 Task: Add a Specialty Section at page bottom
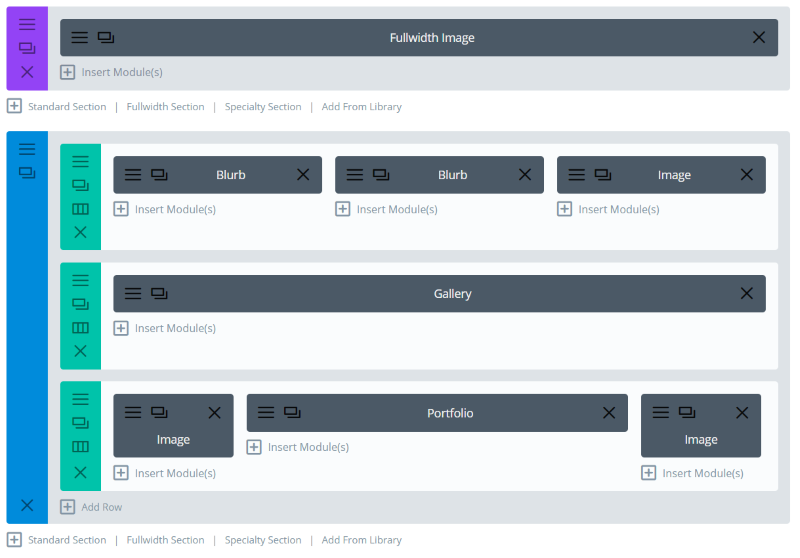(x=263, y=540)
